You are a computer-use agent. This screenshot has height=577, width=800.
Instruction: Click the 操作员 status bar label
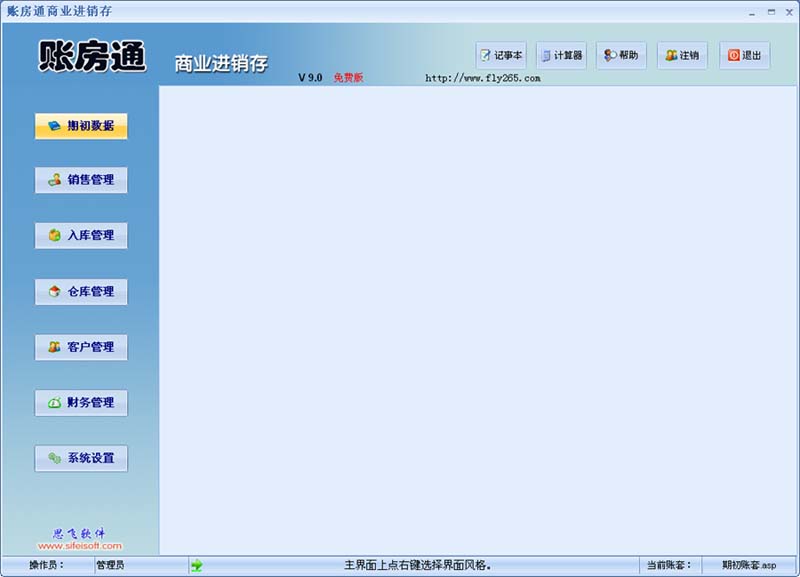coord(46,565)
